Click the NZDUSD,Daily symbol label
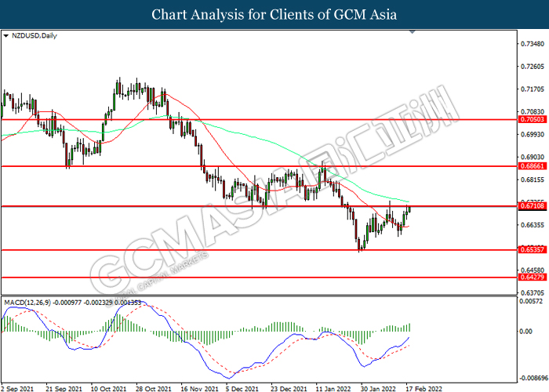This screenshot has height=392, width=549. point(34,36)
